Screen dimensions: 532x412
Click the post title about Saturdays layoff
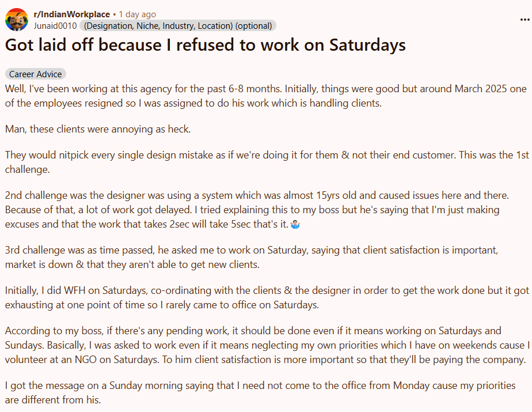206,45
